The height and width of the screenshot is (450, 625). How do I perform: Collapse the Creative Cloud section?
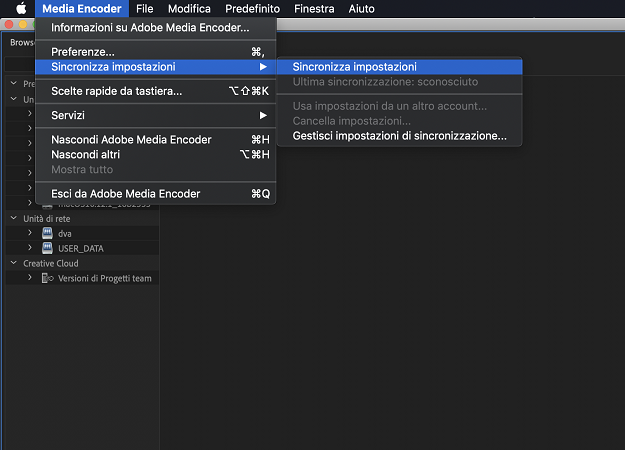[14, 263]
